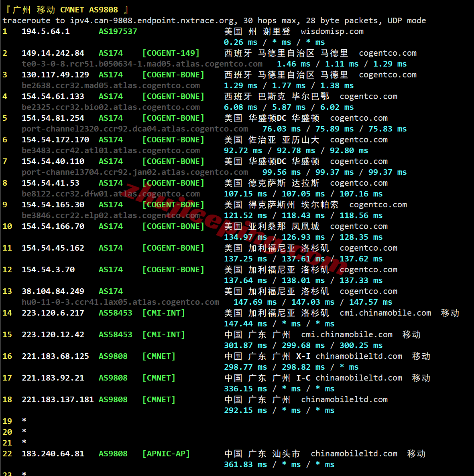The image size is (474, 476).
Task: Click latency value 6.08 ms
Action: click(x=241, y=107)
